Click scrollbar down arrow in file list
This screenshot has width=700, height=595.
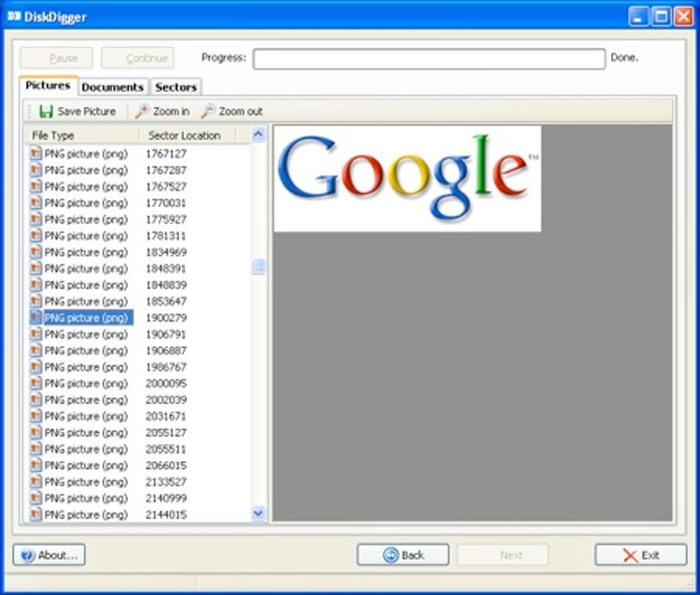pyautogui.click(x=258, y=513)
